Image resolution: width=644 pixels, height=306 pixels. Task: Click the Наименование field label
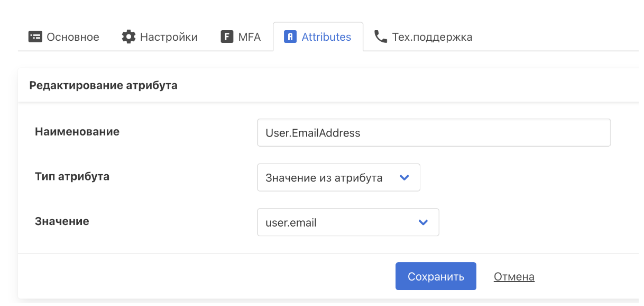[x=77, y=132]
